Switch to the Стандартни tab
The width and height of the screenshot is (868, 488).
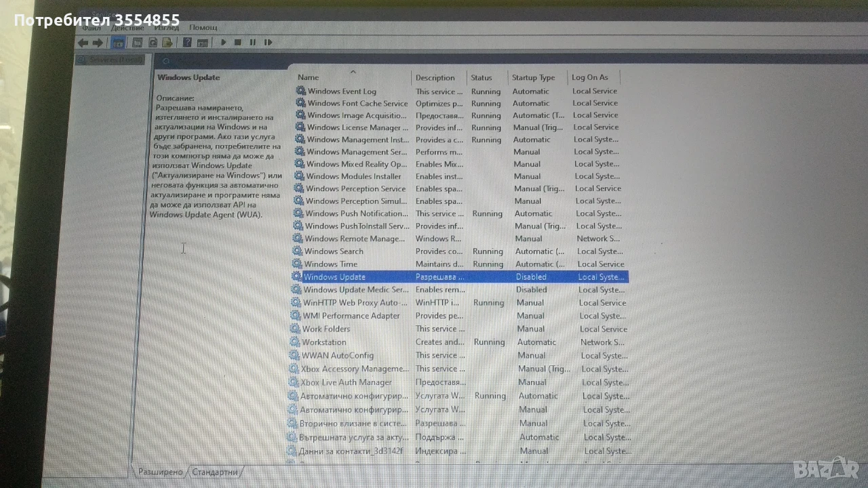coord(215,472)
